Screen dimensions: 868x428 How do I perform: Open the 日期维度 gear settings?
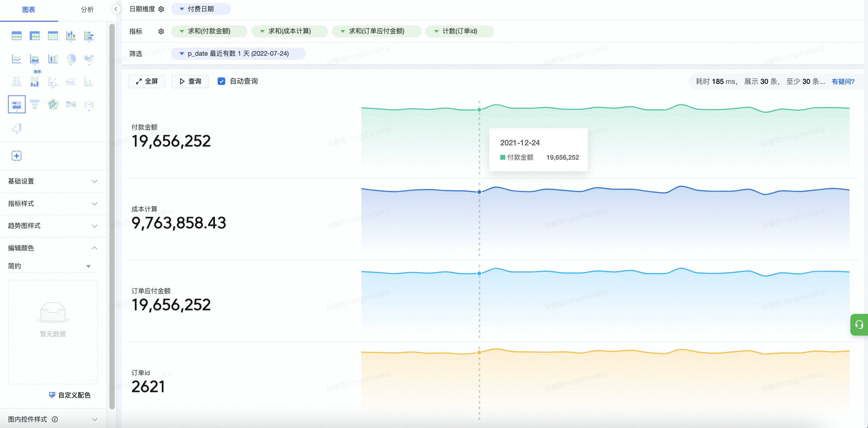point(161,9)
